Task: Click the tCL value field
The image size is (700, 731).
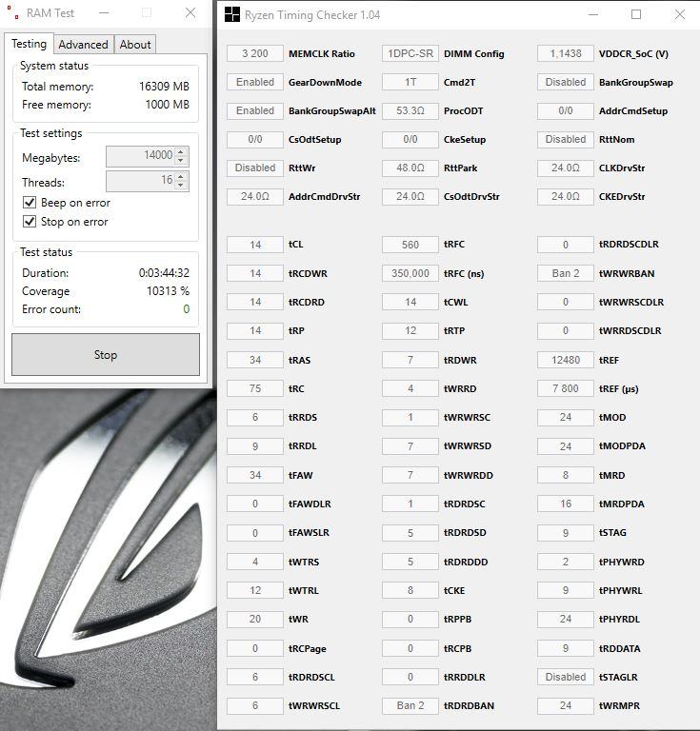Action: pyautogui.click(x=255, y=245)
